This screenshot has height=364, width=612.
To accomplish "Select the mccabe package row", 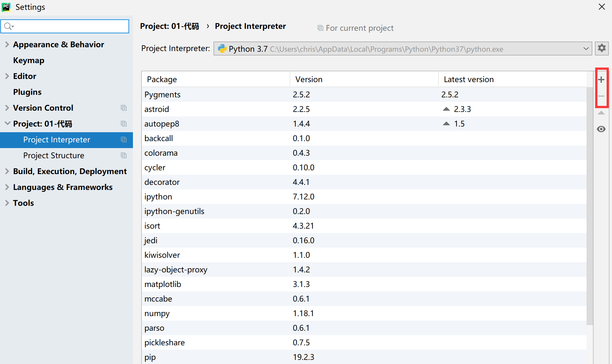I will point(364,299).
